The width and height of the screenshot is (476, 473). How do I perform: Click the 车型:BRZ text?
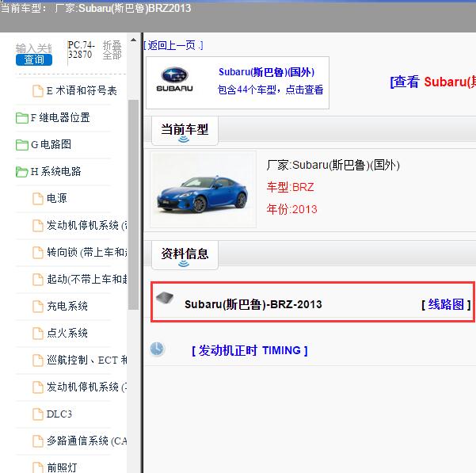[290, 187]
